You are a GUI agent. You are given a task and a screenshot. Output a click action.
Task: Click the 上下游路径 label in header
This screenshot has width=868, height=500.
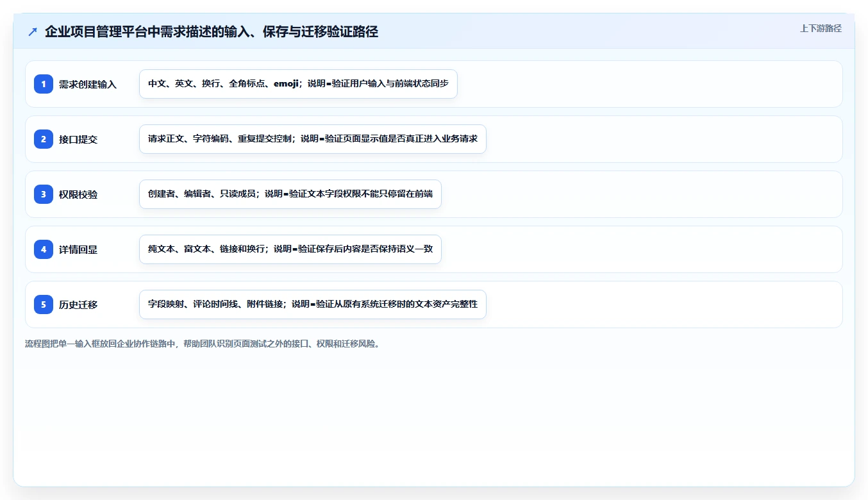821,28
